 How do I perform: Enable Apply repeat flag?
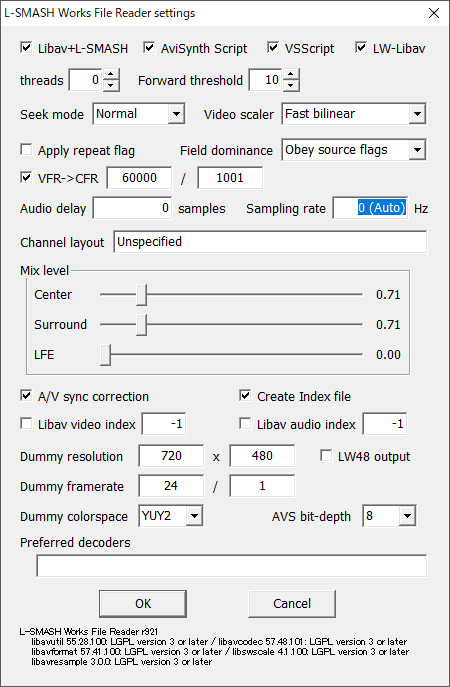click(x=26, y=150)
